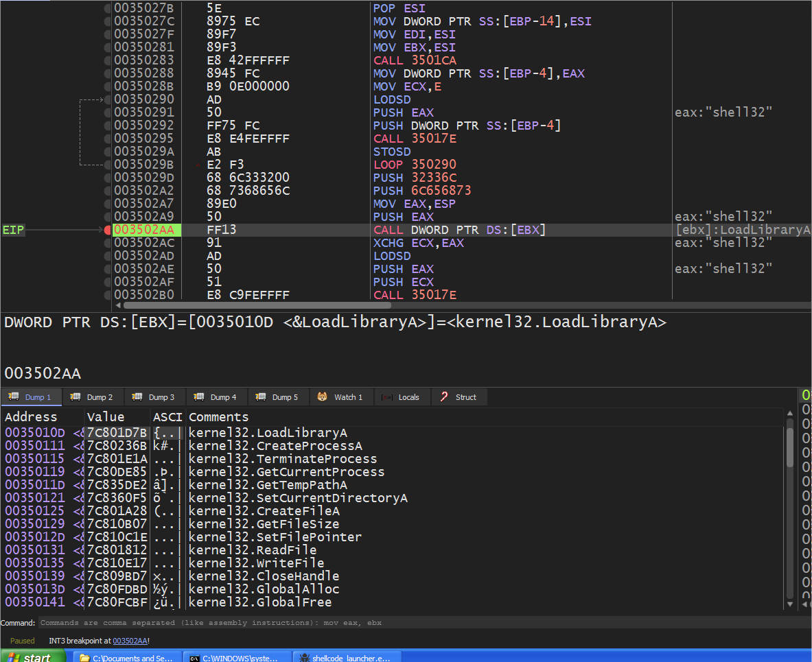Click the cmd console icon in the taskbar
Screen dimensions: 812x662
194,658
